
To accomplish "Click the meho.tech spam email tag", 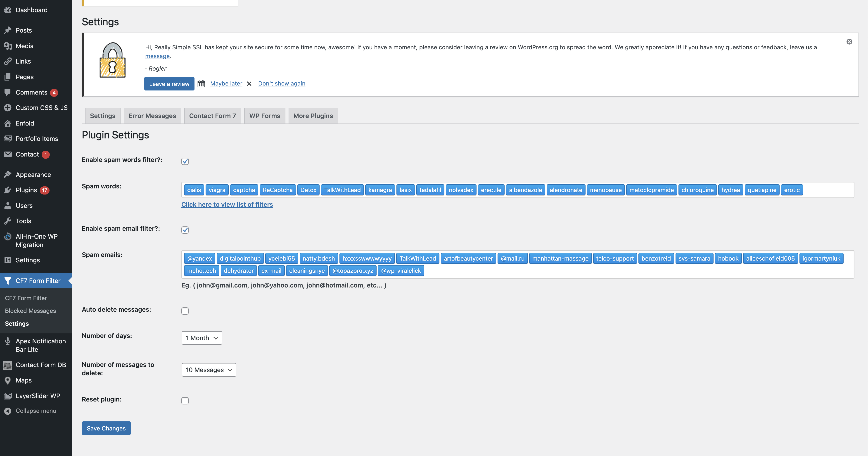I will (202, 271).
